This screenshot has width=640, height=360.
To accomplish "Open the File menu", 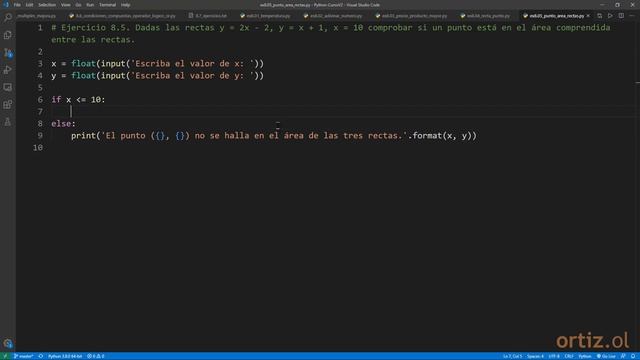I will click(x=17, y=5).
